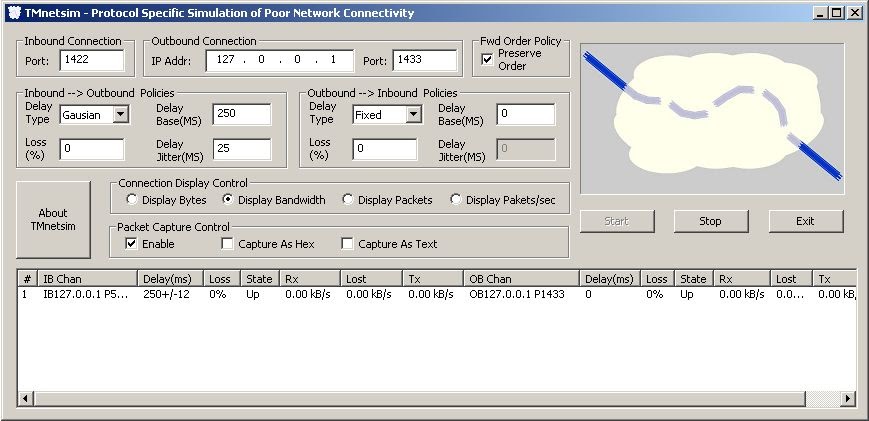Open the Fixed delay type dropdown
The image size is (869, 421).
tap(413, 115)
